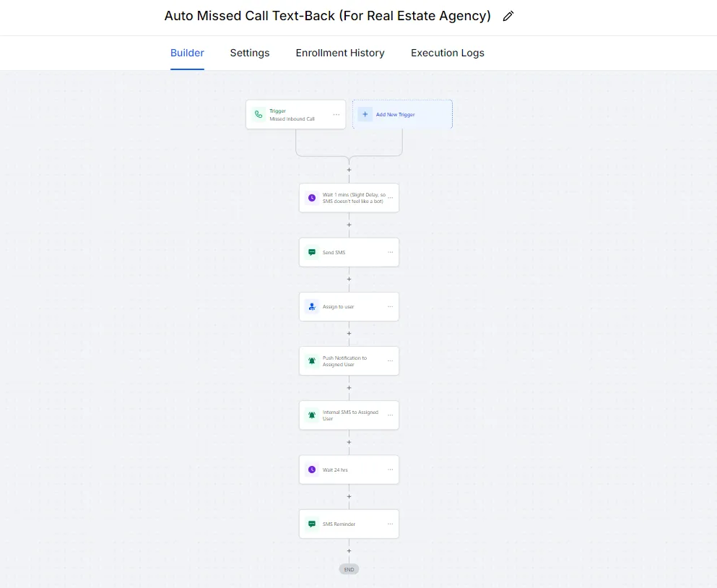Open the three-dot menu on Send SMS
Viewport: 717px width, 588px height.
coord(390,252)
